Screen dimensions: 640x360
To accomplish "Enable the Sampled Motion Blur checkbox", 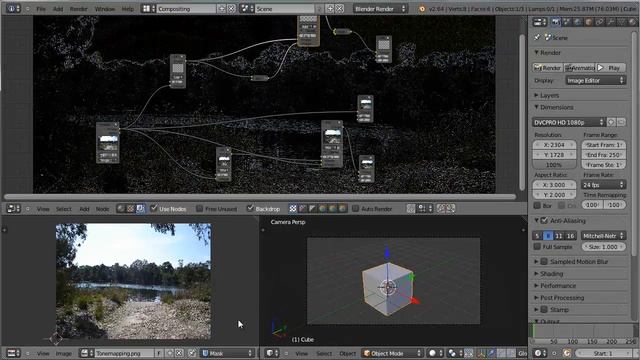I will click(544, 261).
